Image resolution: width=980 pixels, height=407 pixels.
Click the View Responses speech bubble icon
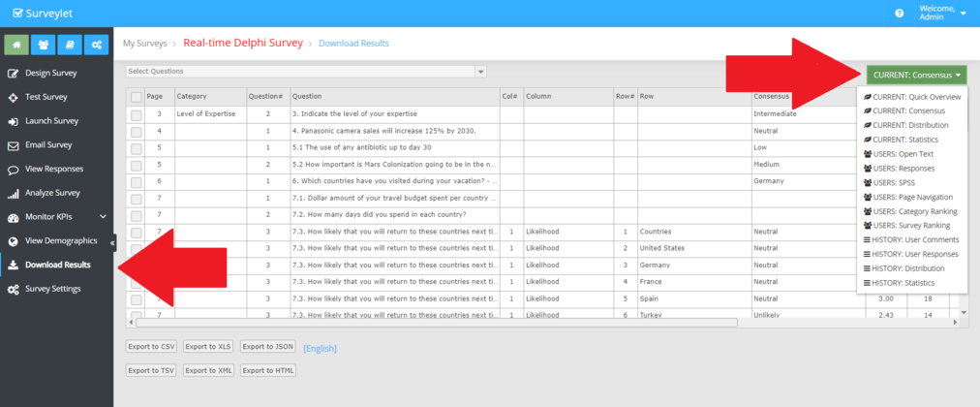[x=14, y=170]
